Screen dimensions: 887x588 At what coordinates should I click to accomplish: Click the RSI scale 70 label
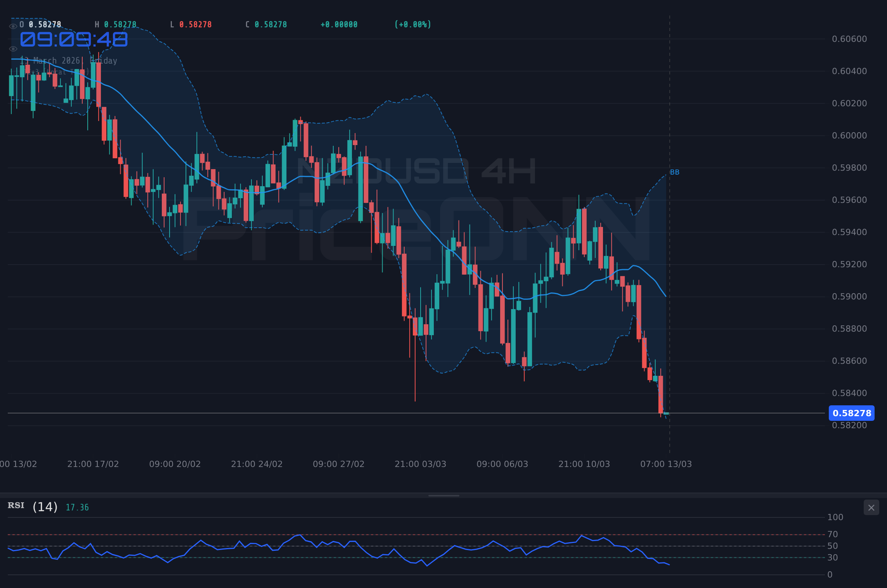[833, 534]
